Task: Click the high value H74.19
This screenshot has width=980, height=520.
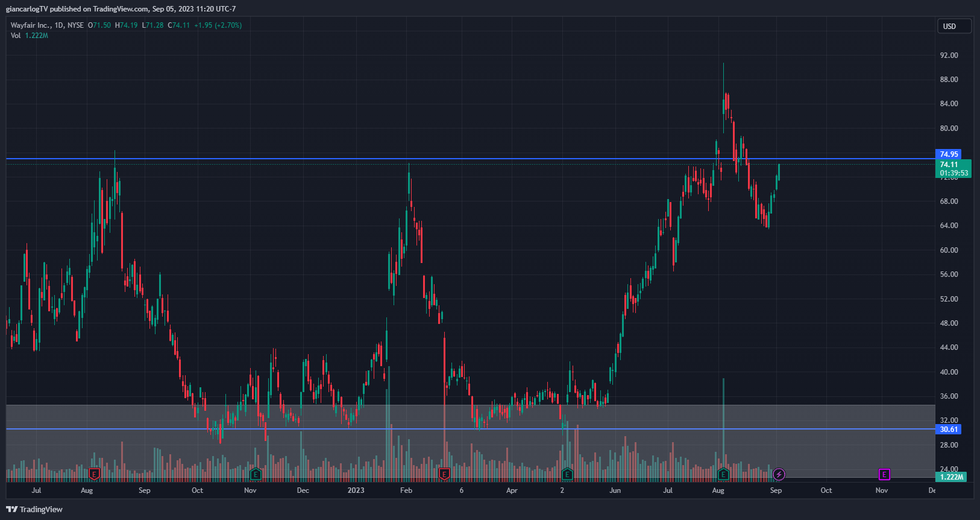Action: tap(127, 25)
